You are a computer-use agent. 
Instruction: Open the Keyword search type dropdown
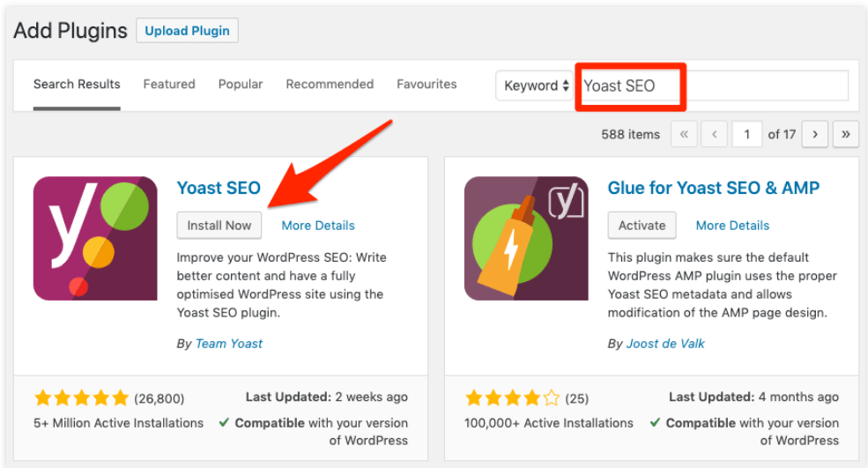click(x=535, y=85)
